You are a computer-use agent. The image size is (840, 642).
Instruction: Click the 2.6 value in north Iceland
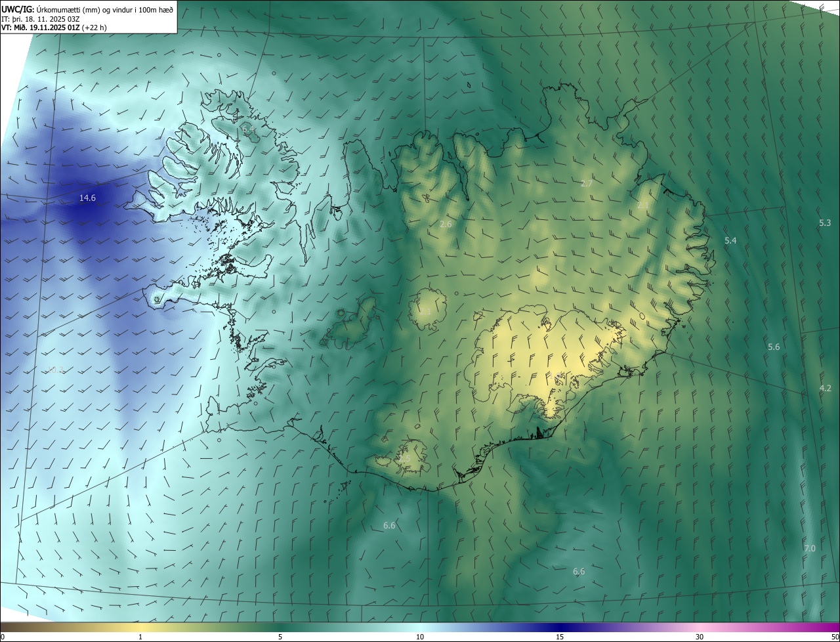point(446,224)
